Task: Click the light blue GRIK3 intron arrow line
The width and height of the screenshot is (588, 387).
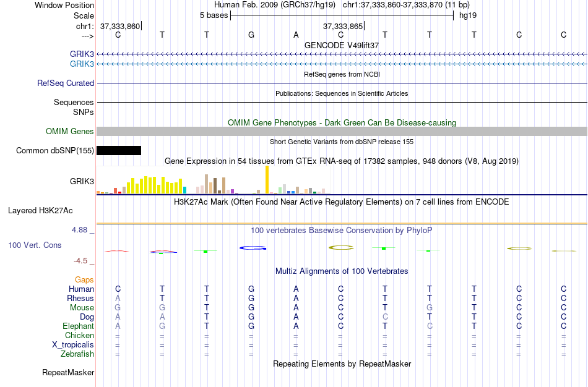Action: click(342, 64)
